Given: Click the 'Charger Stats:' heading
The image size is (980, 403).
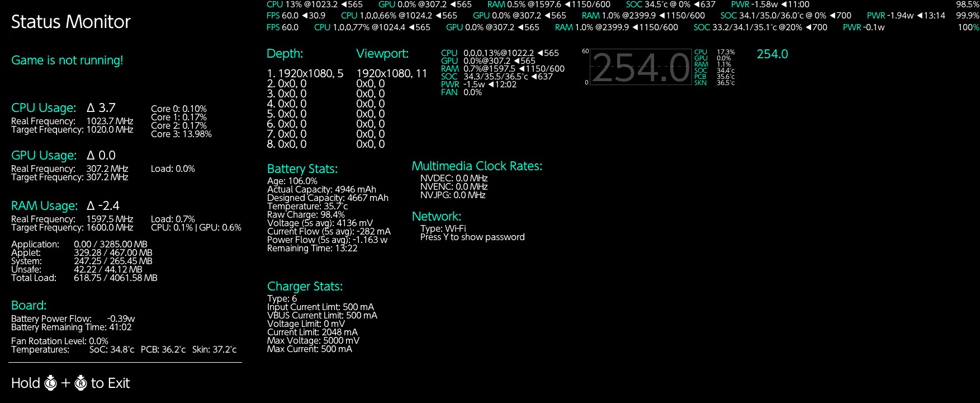Looking at the screenshot, I should 305,286.
